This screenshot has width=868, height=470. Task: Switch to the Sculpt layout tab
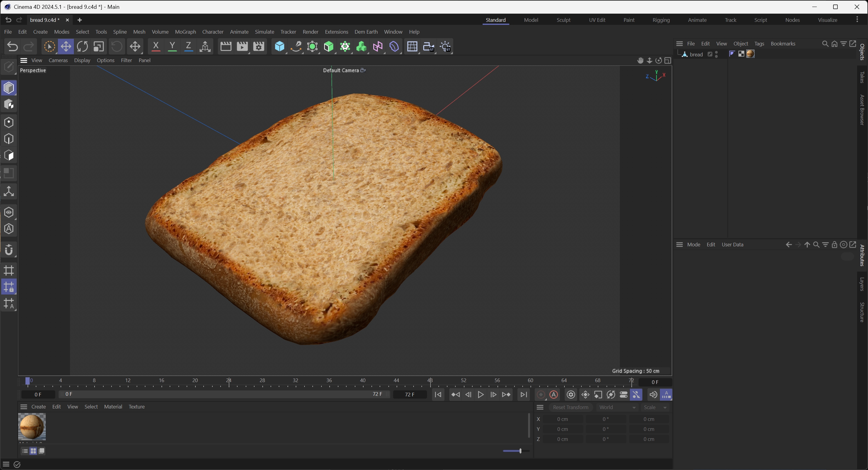pos(564,20)
